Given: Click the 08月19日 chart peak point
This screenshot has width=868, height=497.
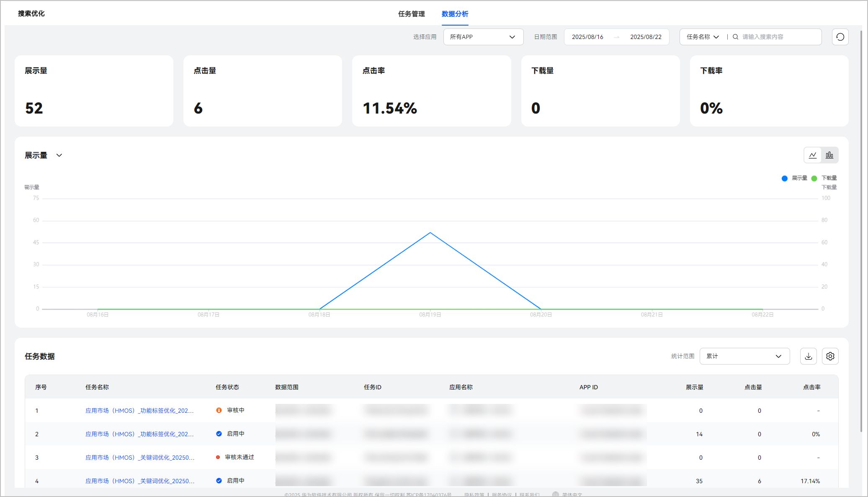Looking at the screenshot, I should point(430,233).
